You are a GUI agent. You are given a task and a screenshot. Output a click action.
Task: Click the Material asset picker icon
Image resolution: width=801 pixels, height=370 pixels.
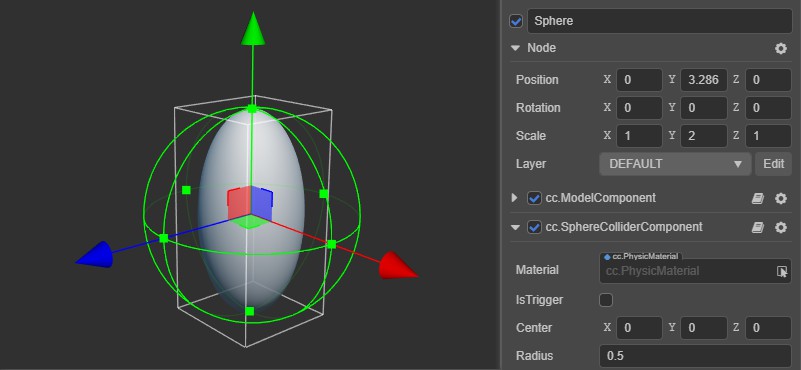[x=782, y=271]
